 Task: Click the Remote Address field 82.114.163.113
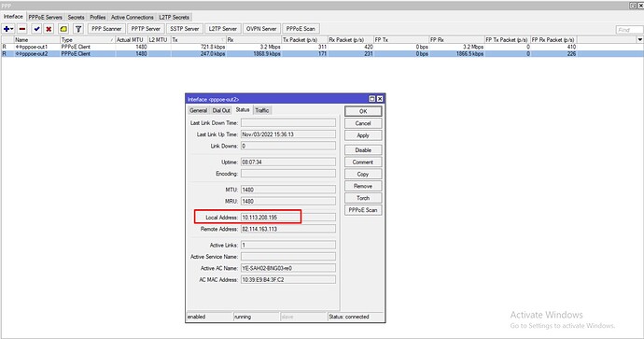pyautogui.click(x=287, y=229)
